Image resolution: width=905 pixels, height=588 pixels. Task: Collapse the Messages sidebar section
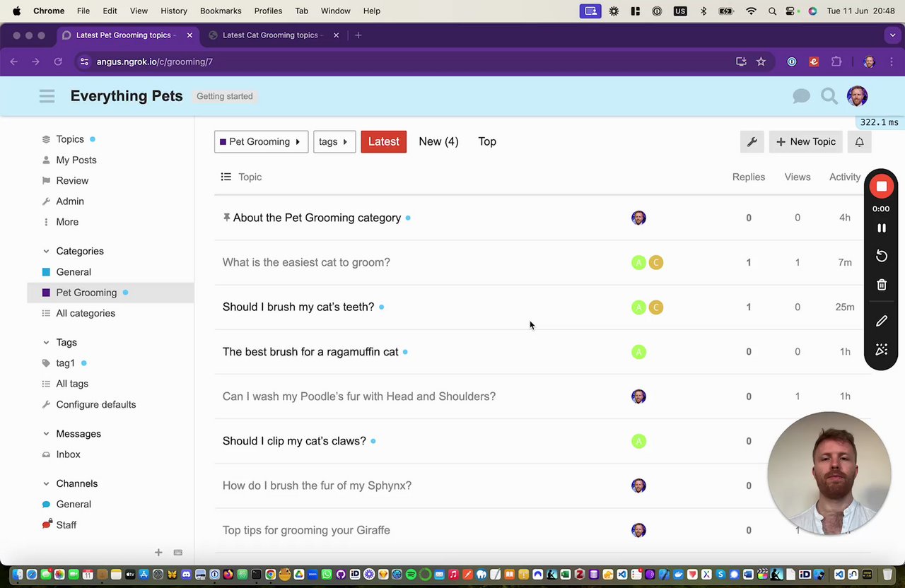46,433
